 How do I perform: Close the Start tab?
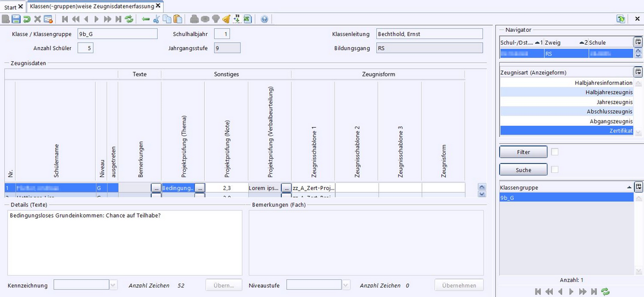pyautogui.click(x=21, y=7)
